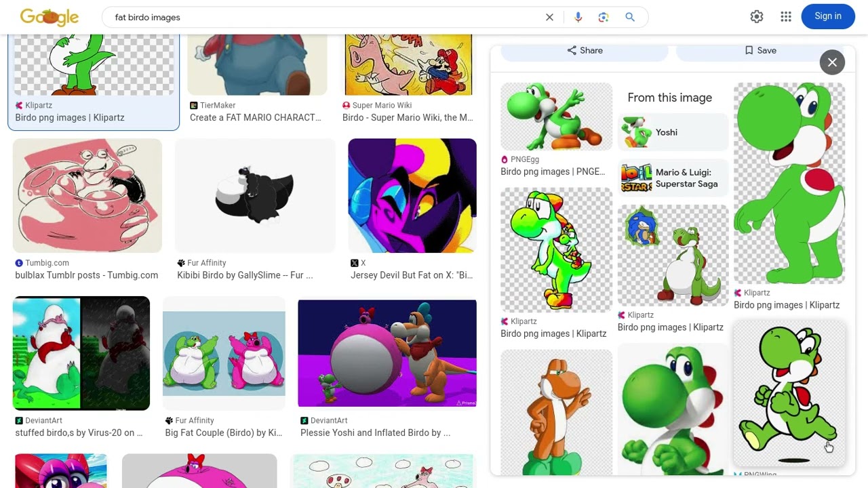Select the Yoshi entity chip
The height and width of the screenshot is (488, 868).
point(673,132)
